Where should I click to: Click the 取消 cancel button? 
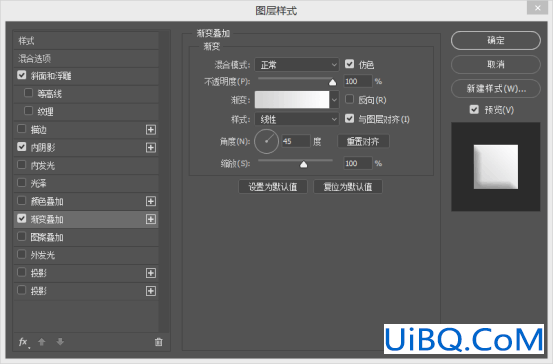tap(496, 64)
